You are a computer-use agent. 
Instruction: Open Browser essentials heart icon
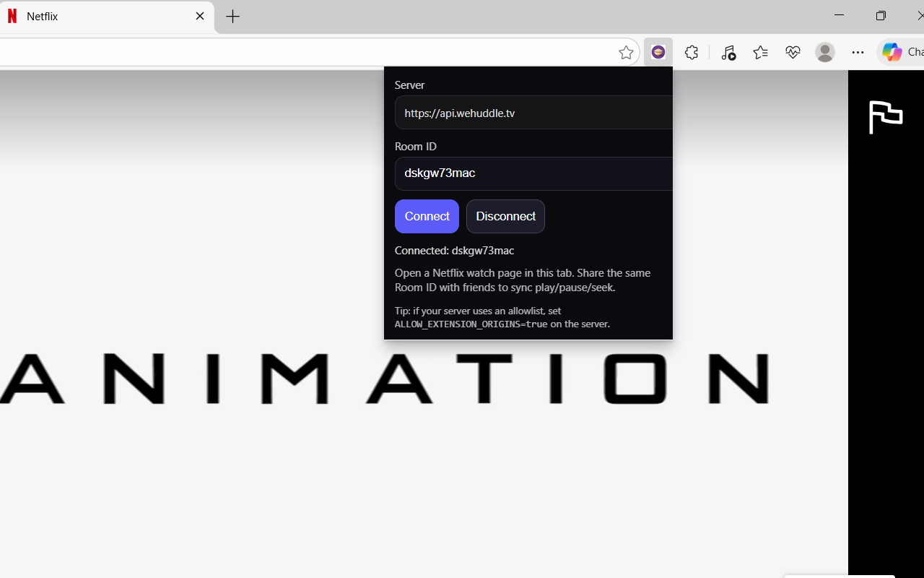point(793,52)
